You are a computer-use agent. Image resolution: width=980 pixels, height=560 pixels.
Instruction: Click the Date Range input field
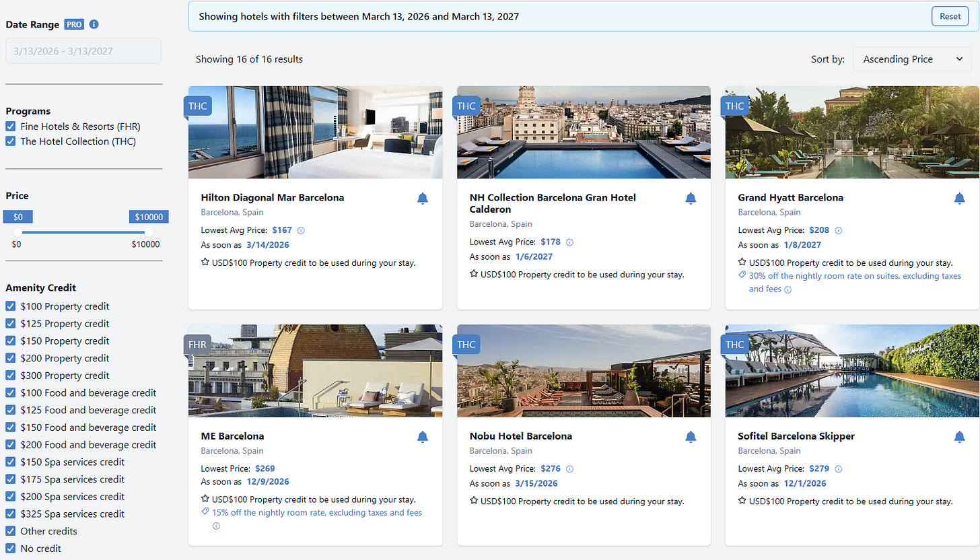coord(83,51)
